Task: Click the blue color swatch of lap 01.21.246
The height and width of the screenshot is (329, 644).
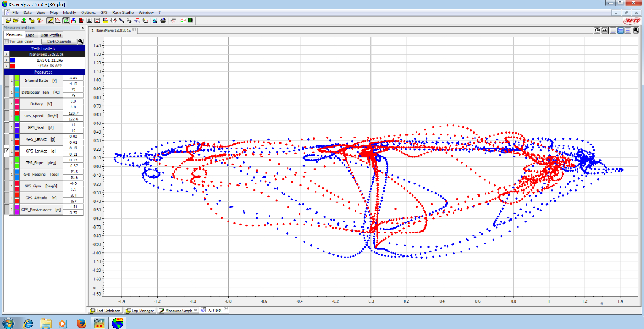Action: point(12,60)
